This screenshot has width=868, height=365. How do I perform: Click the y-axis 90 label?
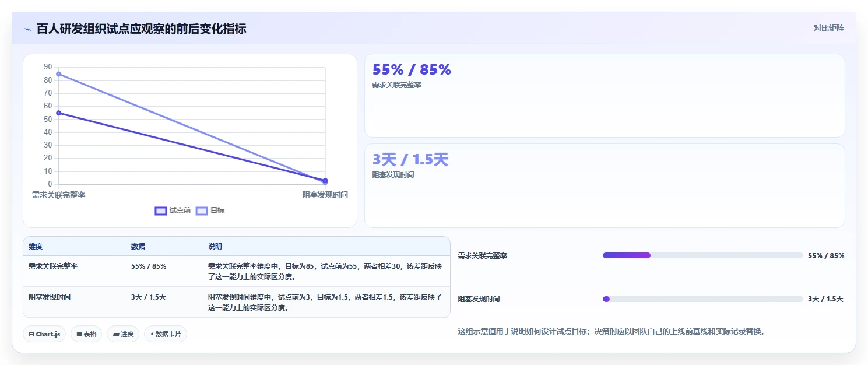(x=48, y=67)
